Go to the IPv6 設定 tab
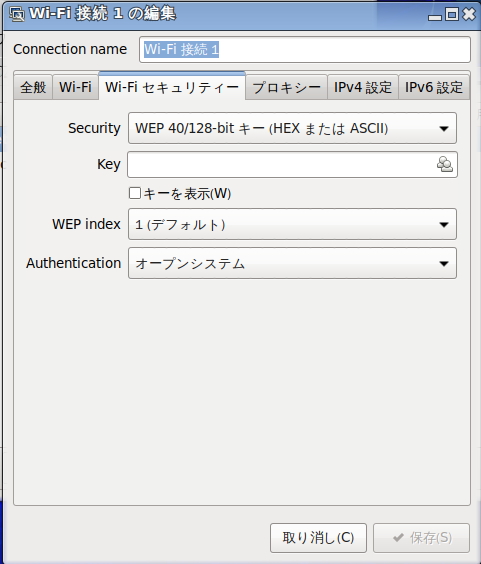481x564 pixels. [x=434, y=87]
